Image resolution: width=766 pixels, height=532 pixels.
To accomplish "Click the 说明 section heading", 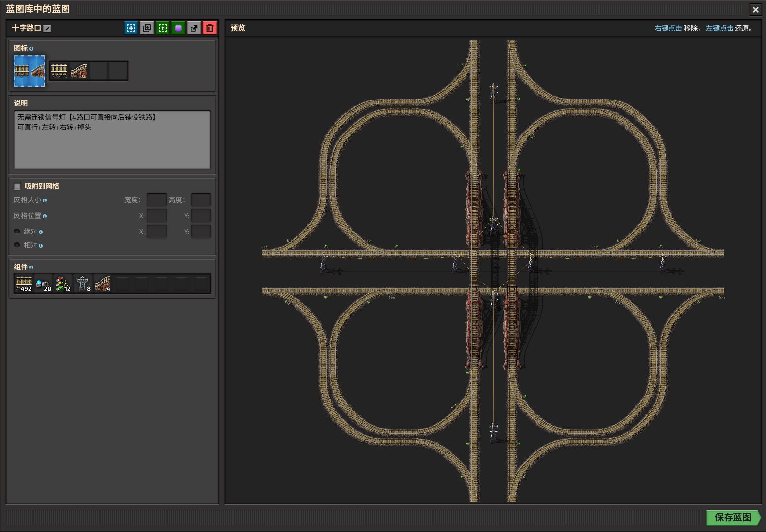I will tap(21, 103).
